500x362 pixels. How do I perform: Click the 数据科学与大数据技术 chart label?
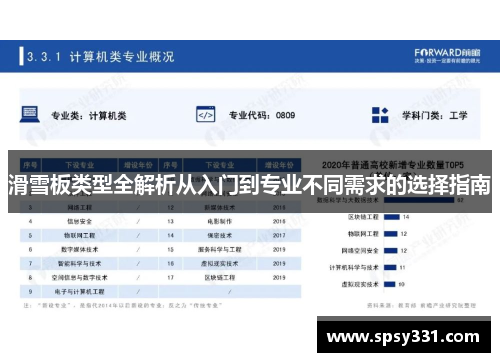point(347,200)
